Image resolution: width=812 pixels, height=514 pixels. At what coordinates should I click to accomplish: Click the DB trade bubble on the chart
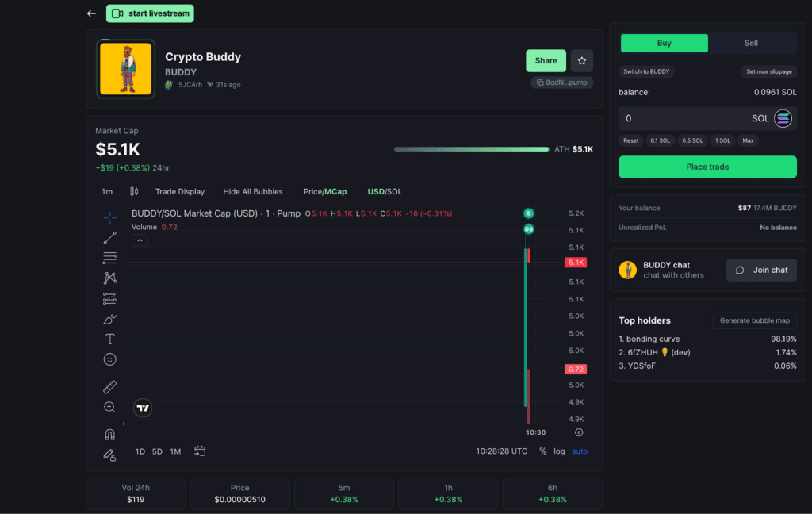coord(529,229)
